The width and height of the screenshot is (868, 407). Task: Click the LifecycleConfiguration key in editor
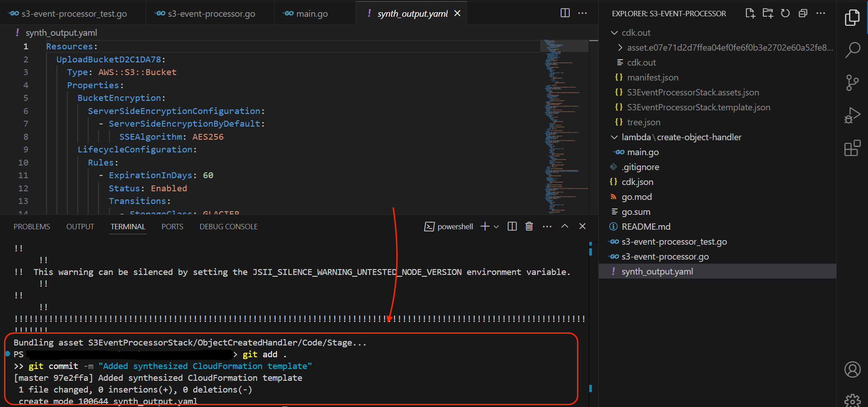tap(135, 149)
